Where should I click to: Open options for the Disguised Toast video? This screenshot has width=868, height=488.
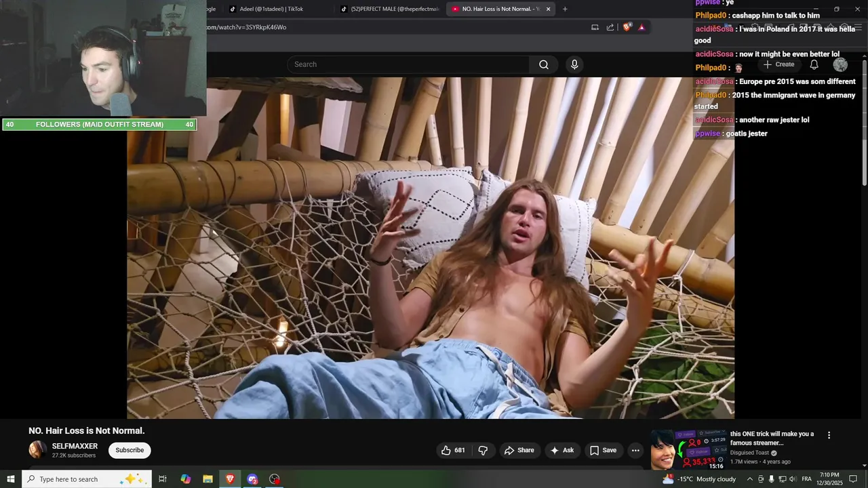pyautogui.click(x=829, y=435)
